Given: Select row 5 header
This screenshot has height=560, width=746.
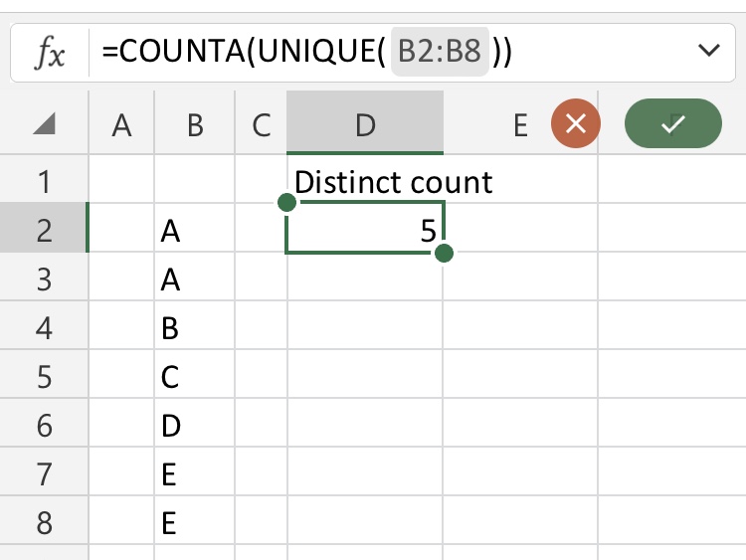Looking at the screenshot, I should pos(43,377).
